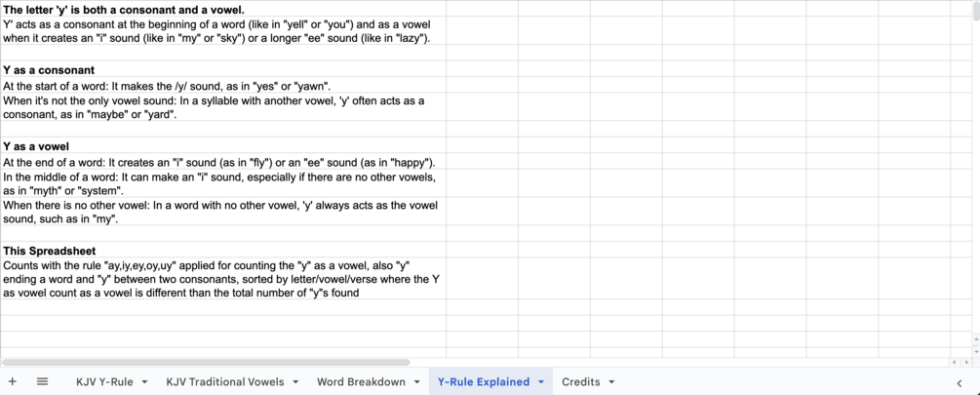Select the Y-Rule Explained tab

pos(484,382)
